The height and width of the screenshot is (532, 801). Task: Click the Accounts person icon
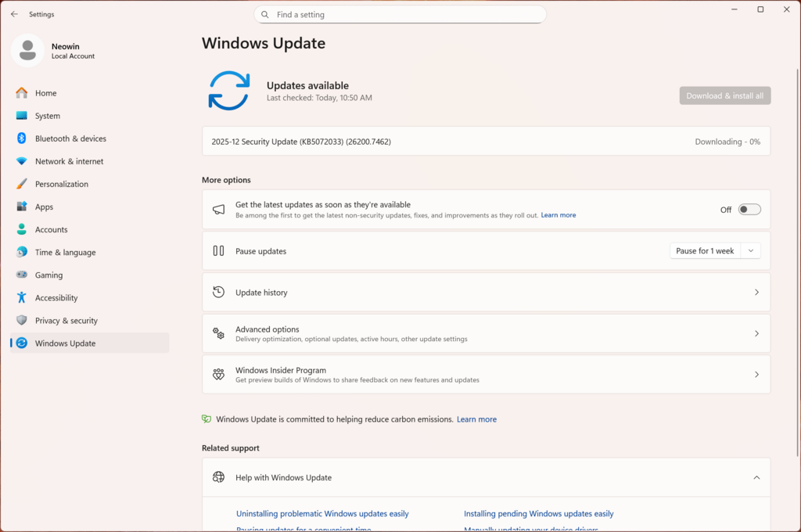coord(21,229)
